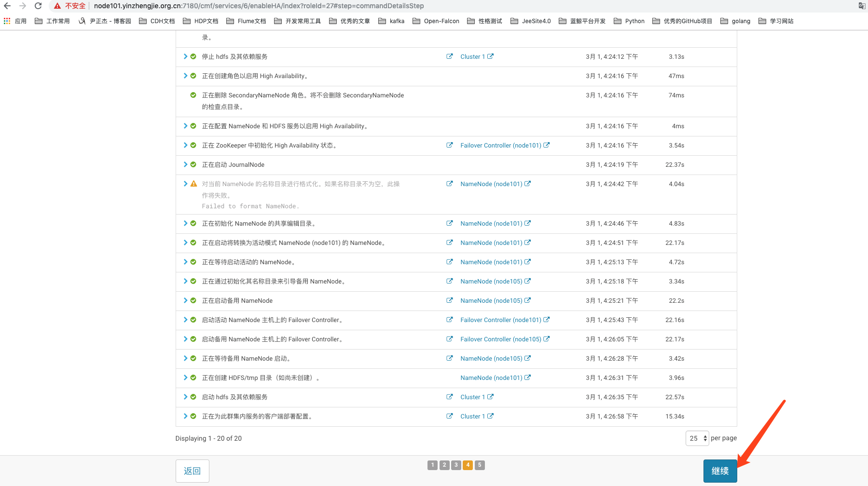Expand the 停止 hdfs 及其依赖服务 step details
Screen dimensions: 868x486
pyautogui.click(x=186, y=56)
